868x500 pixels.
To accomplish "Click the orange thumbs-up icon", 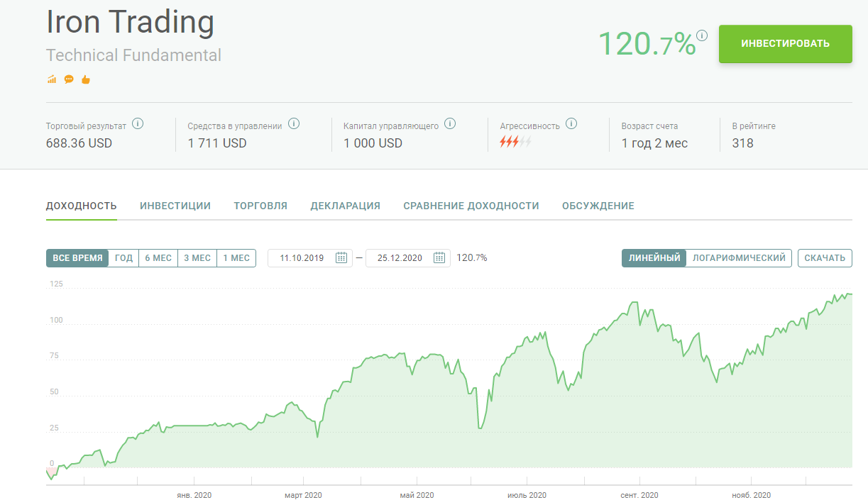I will point(86,79).
